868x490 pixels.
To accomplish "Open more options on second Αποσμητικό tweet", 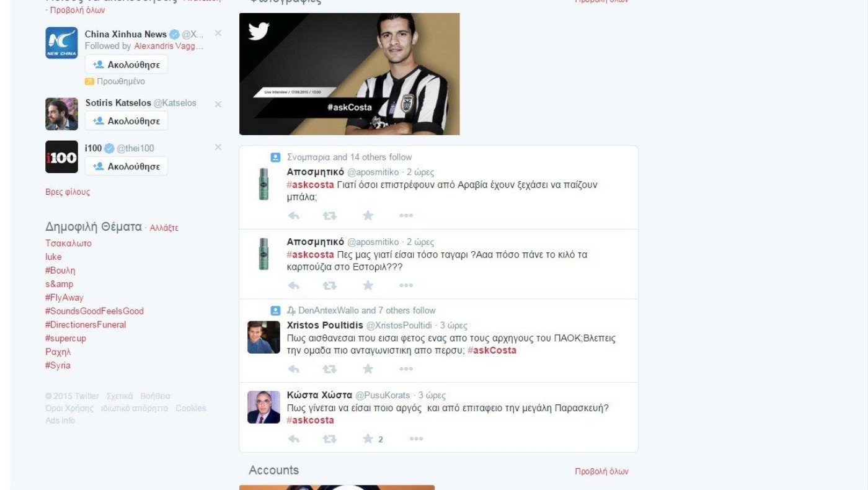I will pyautogui.click(x=406, y=285).
